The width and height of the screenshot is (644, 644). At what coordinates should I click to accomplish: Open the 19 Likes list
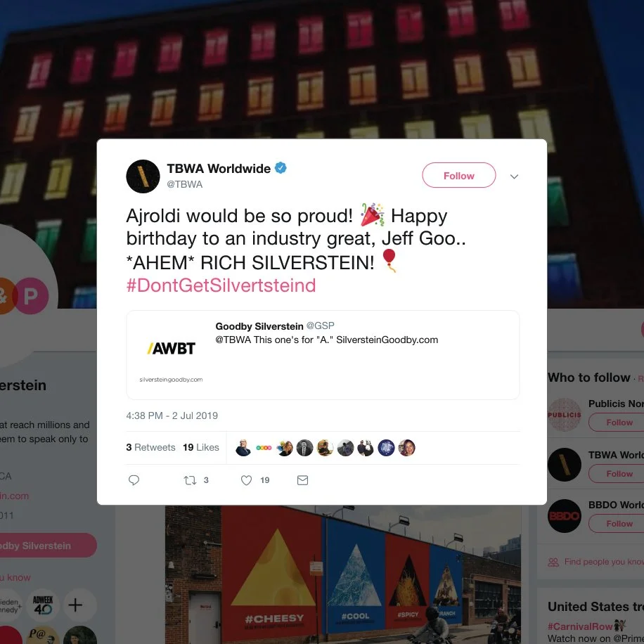pos(201,447)
